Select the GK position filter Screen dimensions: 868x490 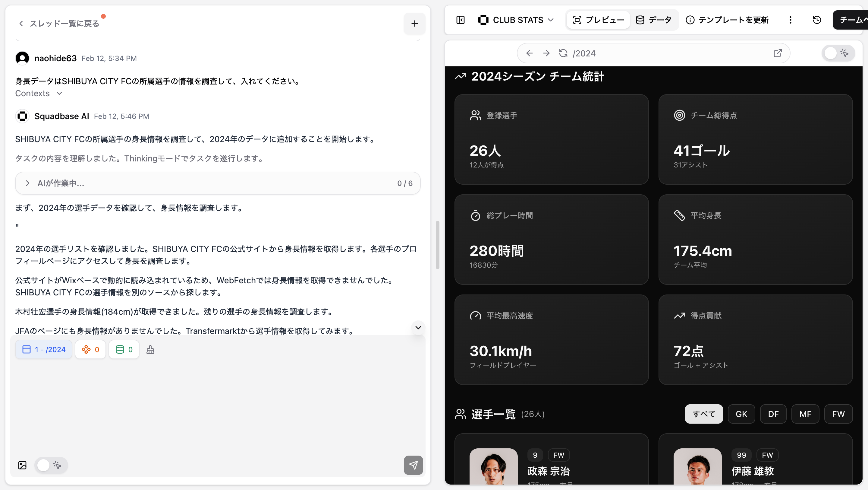742,414
